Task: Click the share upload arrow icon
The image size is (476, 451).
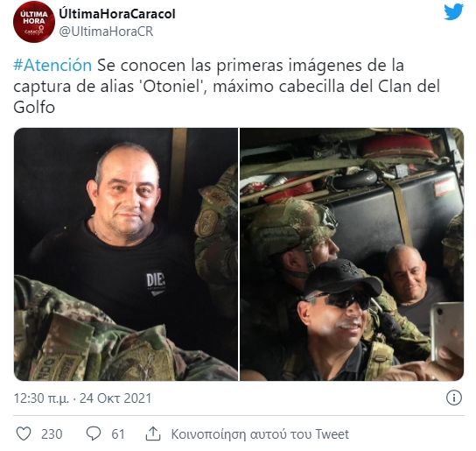Action: click(153, 433)
